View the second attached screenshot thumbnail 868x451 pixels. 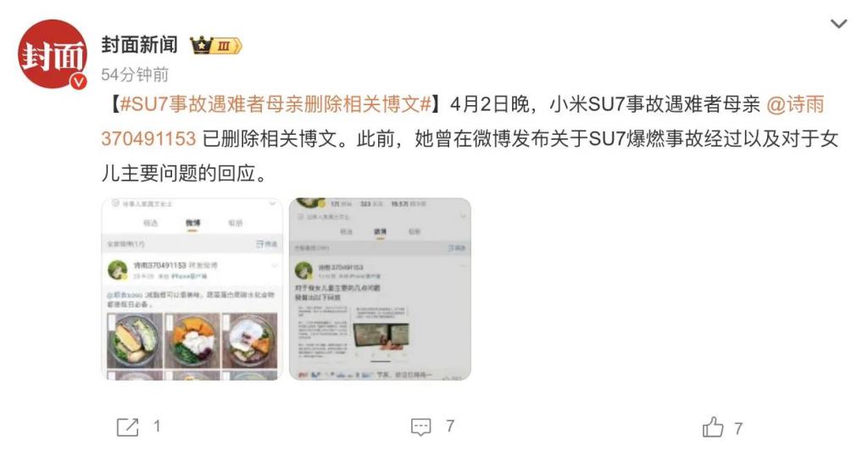(380, 289)
